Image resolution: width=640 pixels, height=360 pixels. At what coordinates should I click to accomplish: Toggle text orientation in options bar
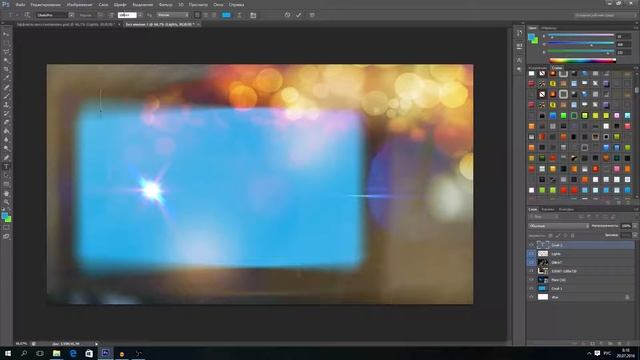(27, 15)
